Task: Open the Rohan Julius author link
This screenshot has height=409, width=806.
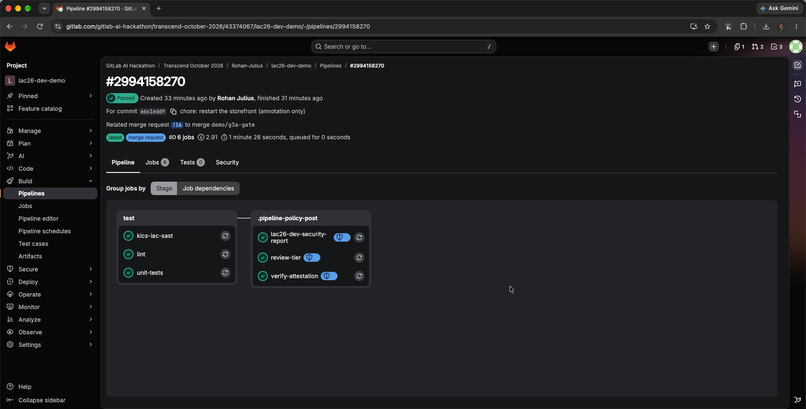Action: pos(235,98)
